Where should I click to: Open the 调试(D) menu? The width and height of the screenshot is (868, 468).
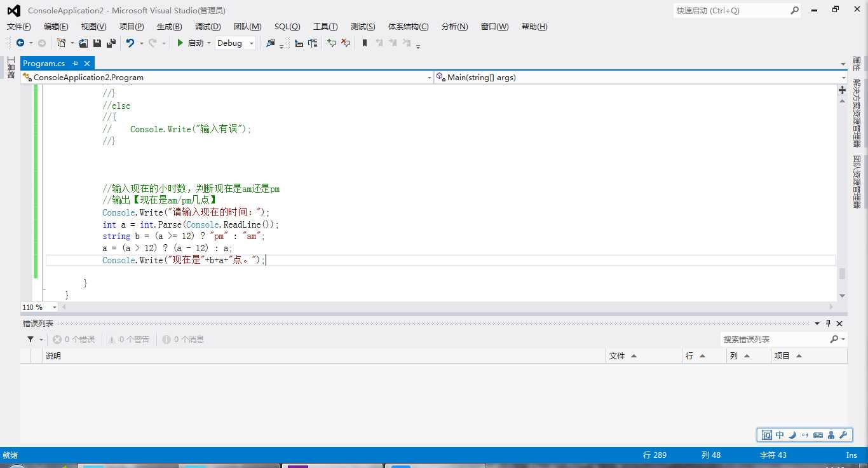tap(208, 26)
